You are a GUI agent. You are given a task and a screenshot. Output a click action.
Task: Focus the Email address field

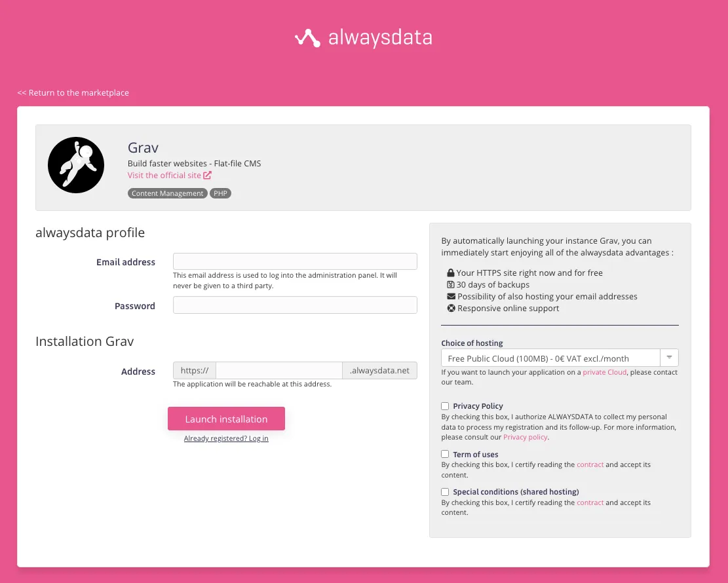pyautogui.click(x=295, y=261)
